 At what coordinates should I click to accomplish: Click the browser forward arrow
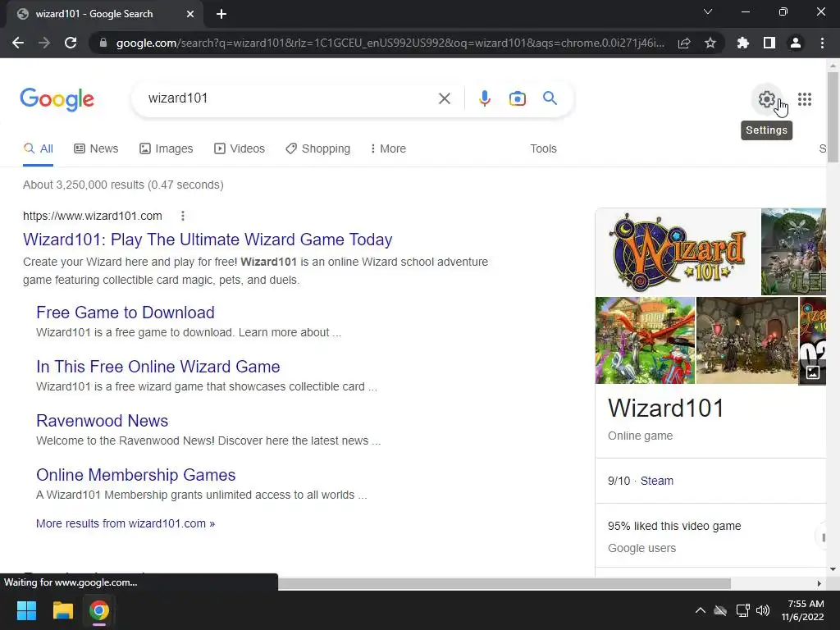coord(44,43)
